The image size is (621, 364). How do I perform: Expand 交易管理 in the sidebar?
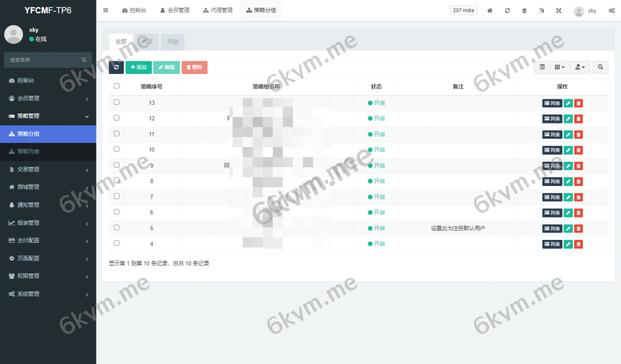pyautogui.click(x=48, y=170)
